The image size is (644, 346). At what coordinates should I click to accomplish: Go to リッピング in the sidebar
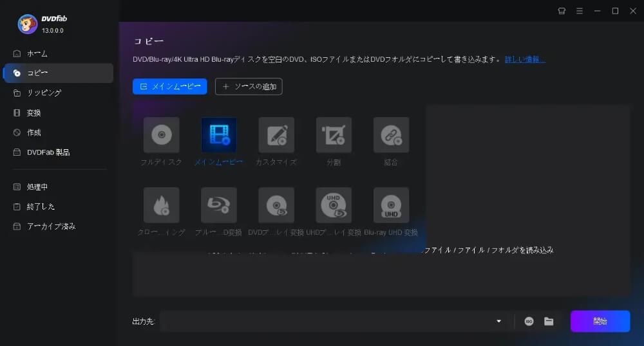(x=44, y=93)
